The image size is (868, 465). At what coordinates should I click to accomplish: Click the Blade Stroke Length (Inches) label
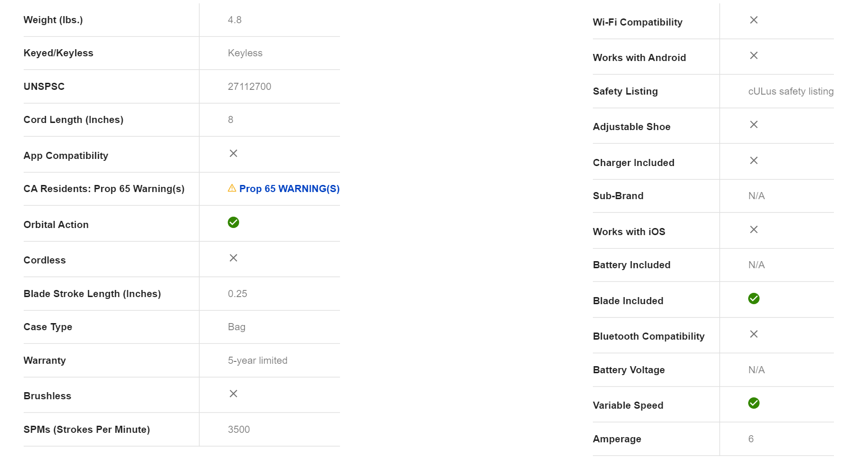click(92, 294)
